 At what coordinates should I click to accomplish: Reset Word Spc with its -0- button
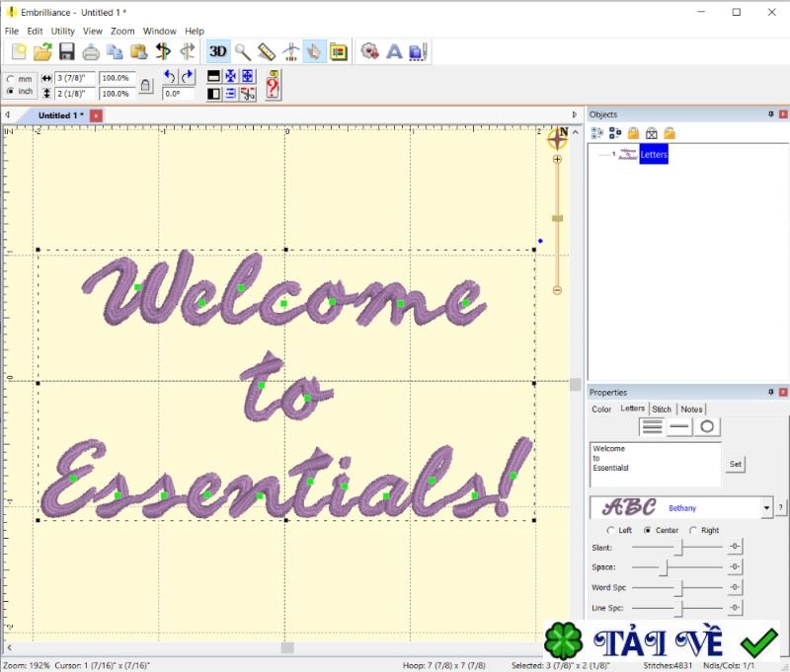click(x=735, y=587)
